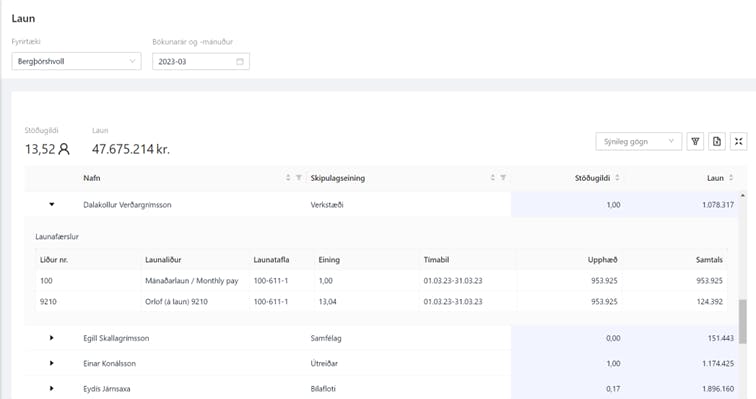Click the Nafn column header

pyautogui.click(x=92, y=178)
